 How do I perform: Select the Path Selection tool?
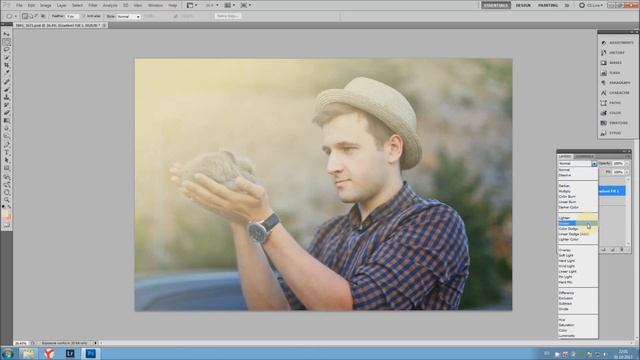[x=7, y=160]
